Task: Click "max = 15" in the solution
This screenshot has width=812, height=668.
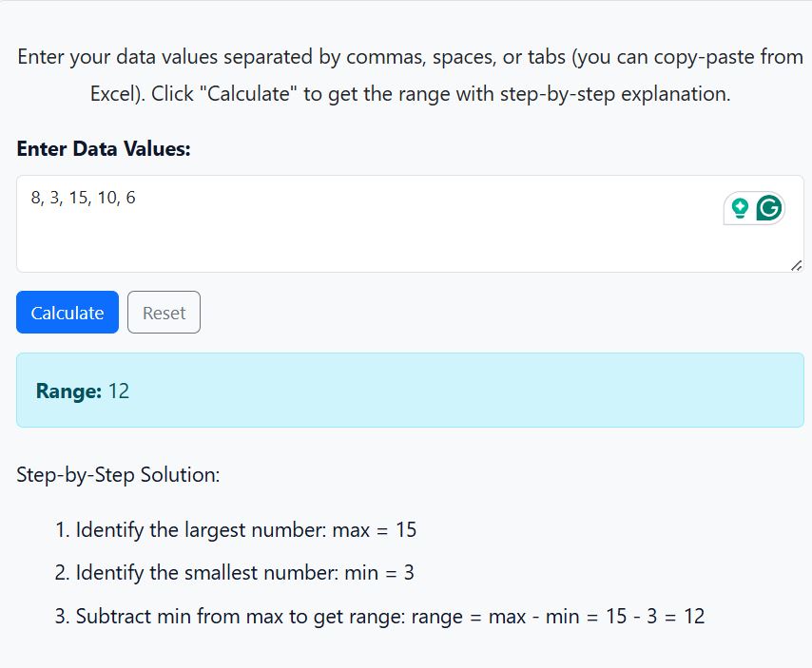Action: [374, 529]
